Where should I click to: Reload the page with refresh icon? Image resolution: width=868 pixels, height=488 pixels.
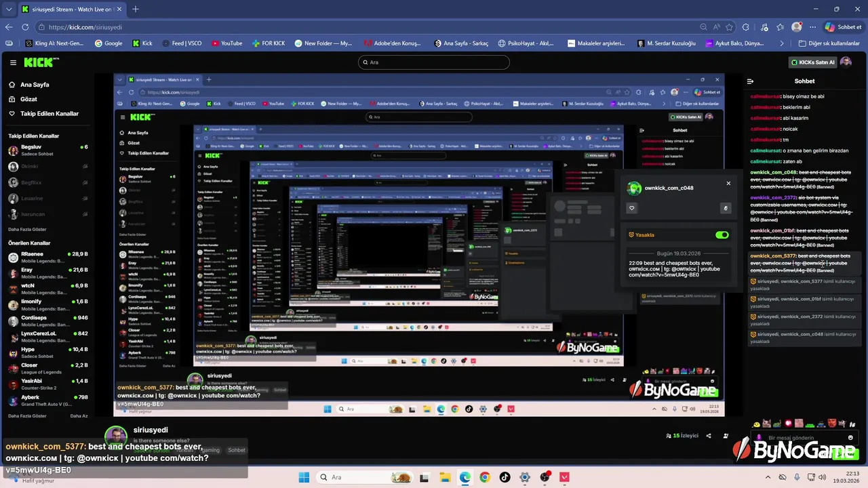pos(25,27)
